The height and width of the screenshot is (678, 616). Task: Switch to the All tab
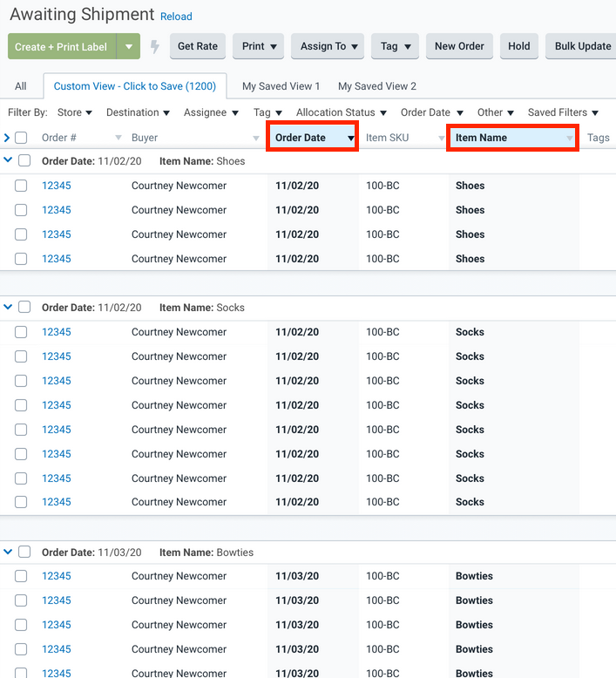coord(21,86)
